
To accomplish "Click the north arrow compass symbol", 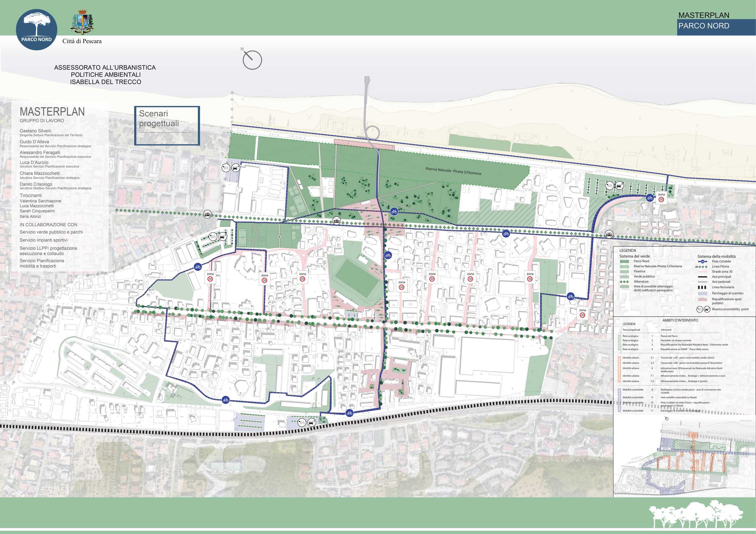I will pyautogui.click(x=252, y=60).
